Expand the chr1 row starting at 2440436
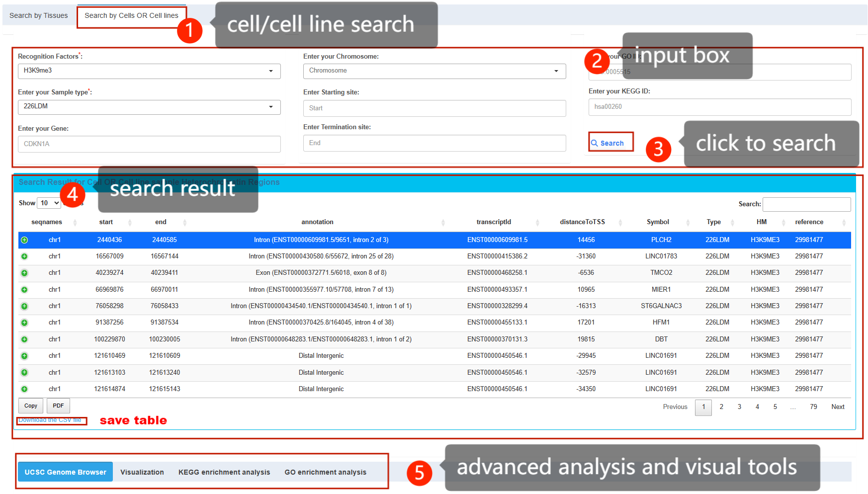The width and height of the screenshot is (868, 494). (24, 240)
